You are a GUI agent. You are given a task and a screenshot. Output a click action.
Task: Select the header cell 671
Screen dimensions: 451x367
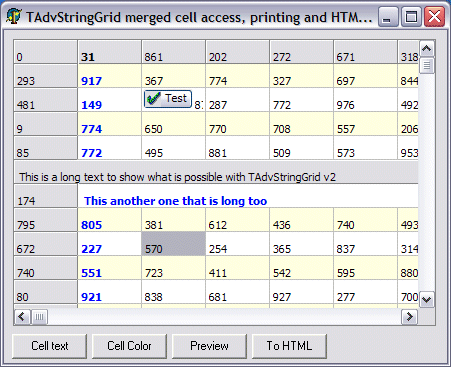click(366, 52)
